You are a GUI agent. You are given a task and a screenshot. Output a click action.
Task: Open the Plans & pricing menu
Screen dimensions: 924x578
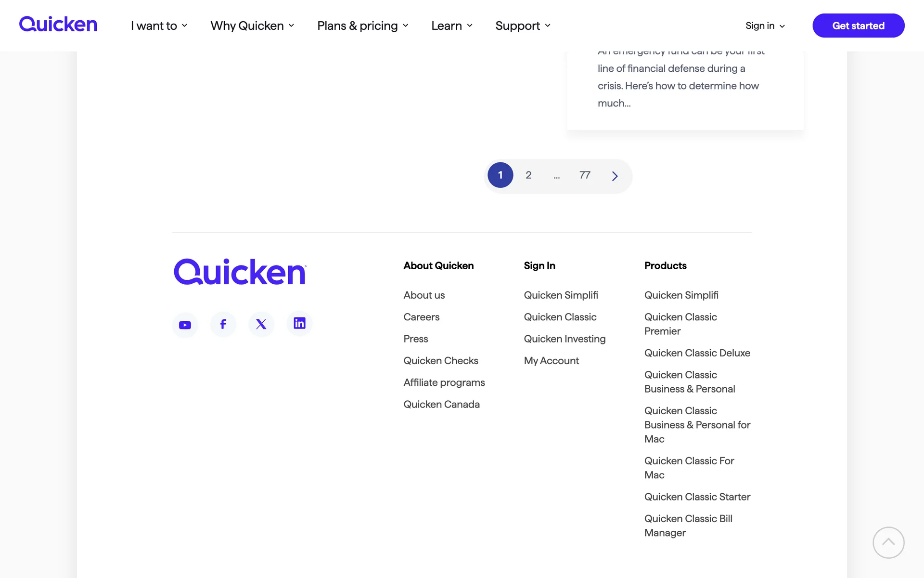[362, 26]
